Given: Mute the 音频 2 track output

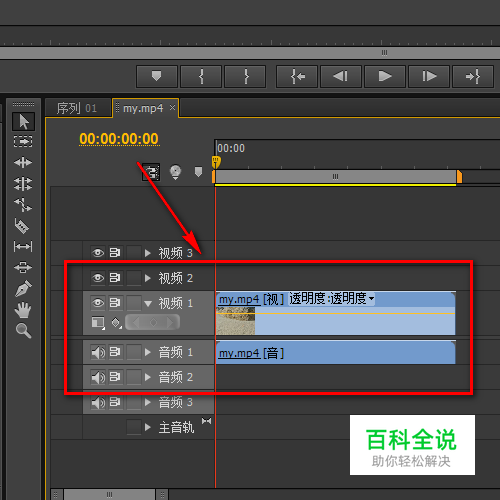Looking at the screenshot, I should (98, 377).
